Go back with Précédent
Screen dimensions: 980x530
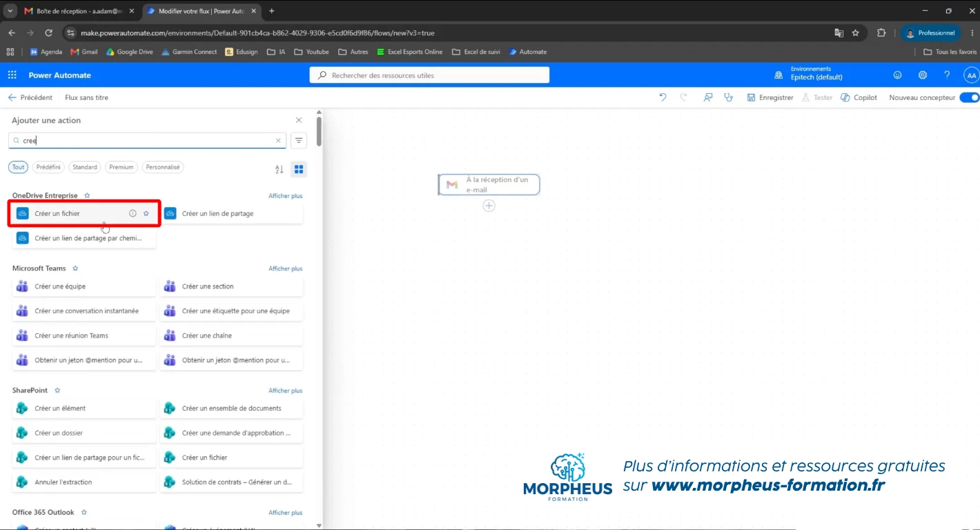(x=30, y=97)
